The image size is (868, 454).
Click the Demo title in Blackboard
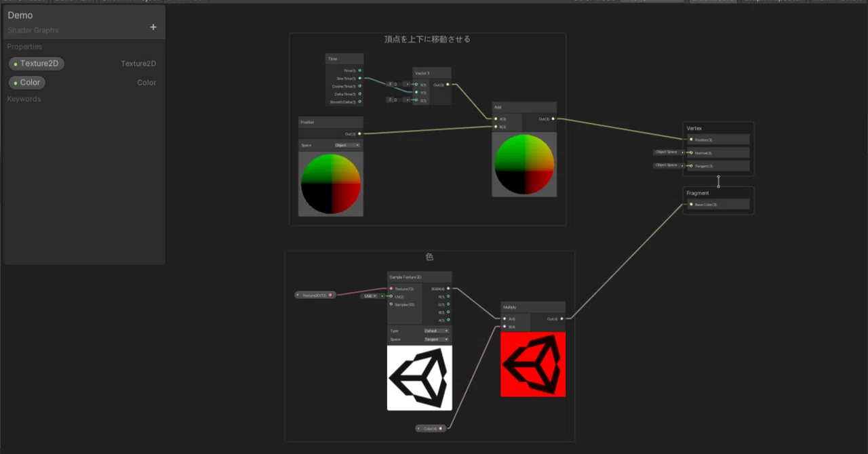tap(20, 15)
